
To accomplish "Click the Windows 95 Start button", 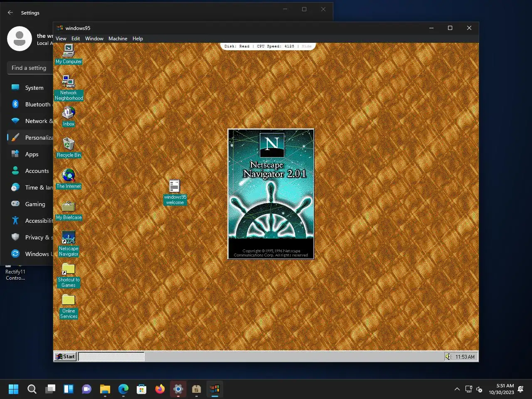I will 66,357.
